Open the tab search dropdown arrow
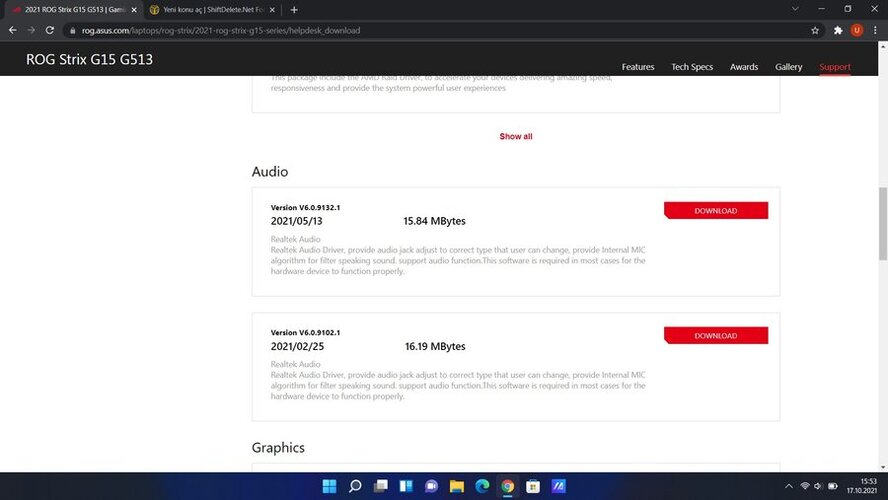The width and height of the screenshot is (888, 500). [795, 9]
